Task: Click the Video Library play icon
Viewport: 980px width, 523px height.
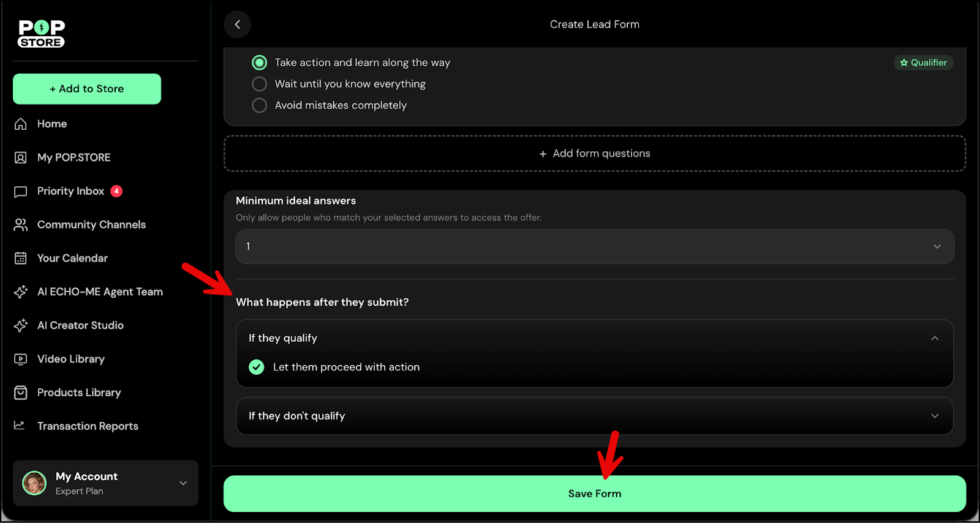Action: pos(21,359)
